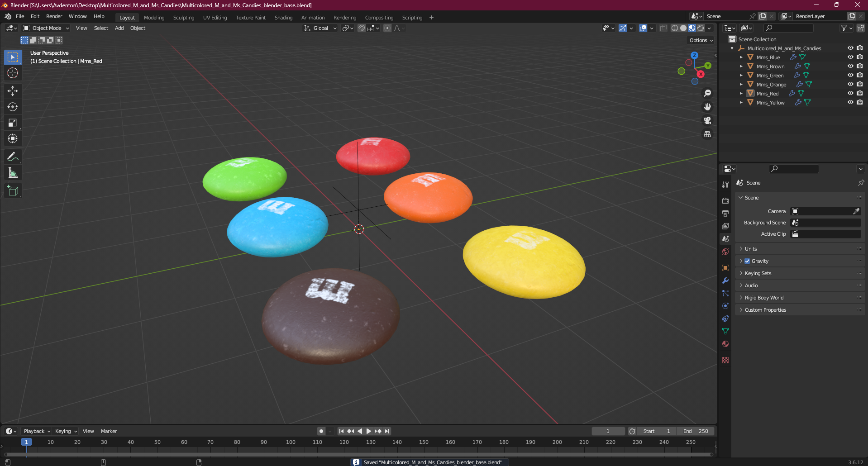868x466 pixels.
Task: Open the Object Data mesh tab
Action: pos(725,331)
